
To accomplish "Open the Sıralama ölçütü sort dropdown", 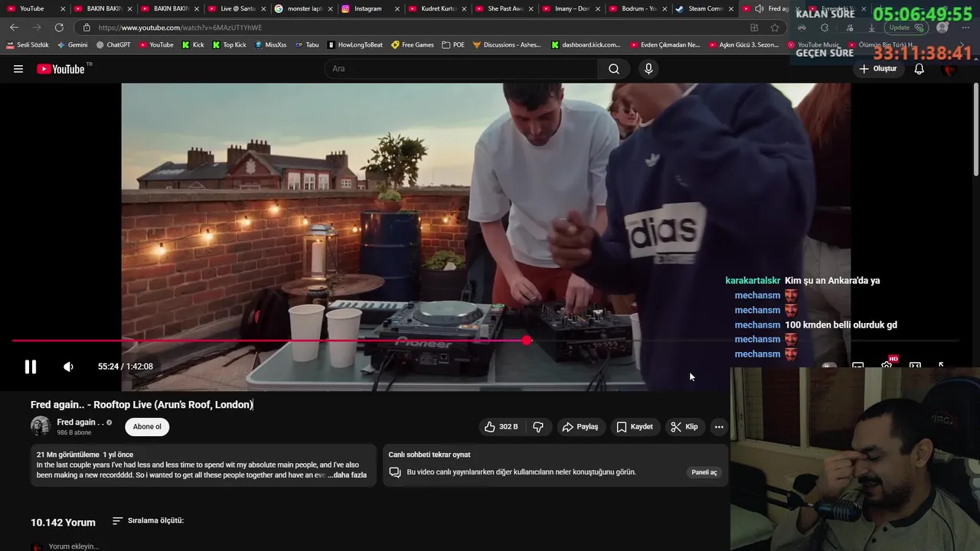I will [148, 520].
